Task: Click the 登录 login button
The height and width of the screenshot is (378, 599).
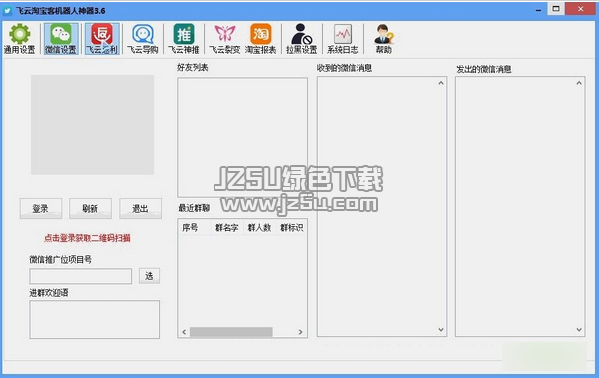Action: tap(40, 208)
